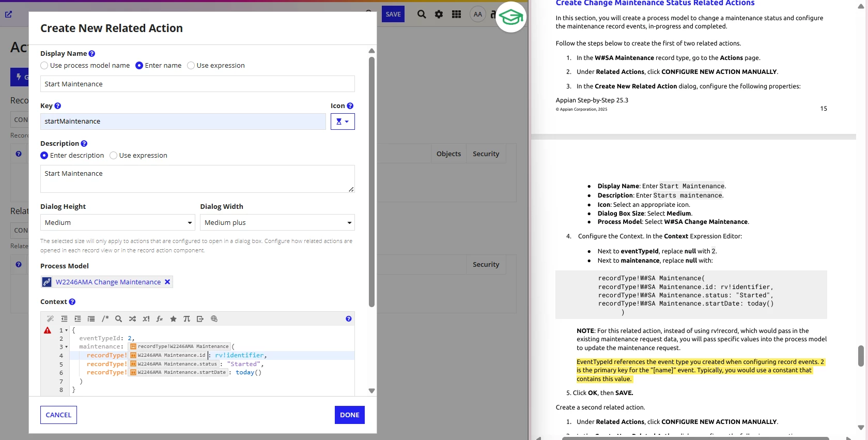The height and width of the screenshot is (440, 868).
Task: Click the lower Security column header
Action: (x=486, y=264)
